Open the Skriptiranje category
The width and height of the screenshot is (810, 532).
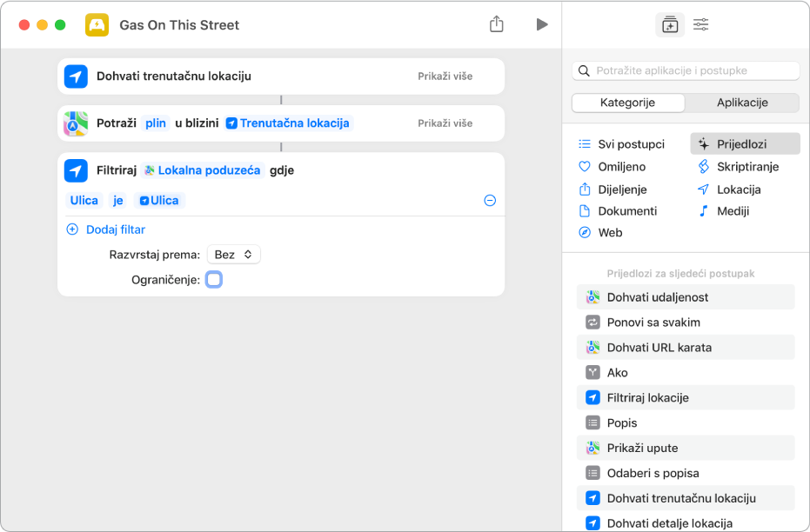click(x=747, y=167)
